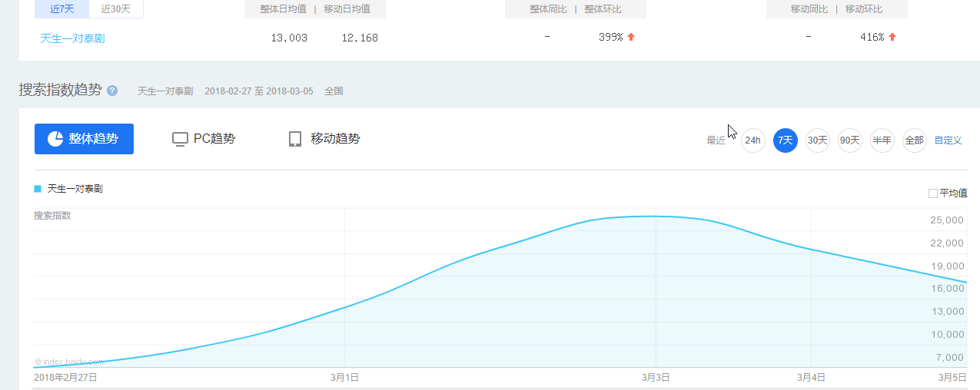Click the 3月3日 peak on the trend chart
This screenshot has width=980, height=390.
pyautogui.click(x=656, y=216)
